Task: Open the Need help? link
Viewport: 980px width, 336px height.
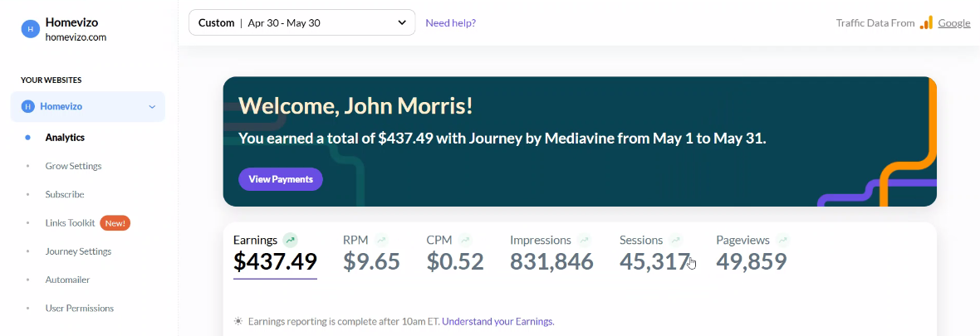Action: pyautogui.click(x=451, y=23)
